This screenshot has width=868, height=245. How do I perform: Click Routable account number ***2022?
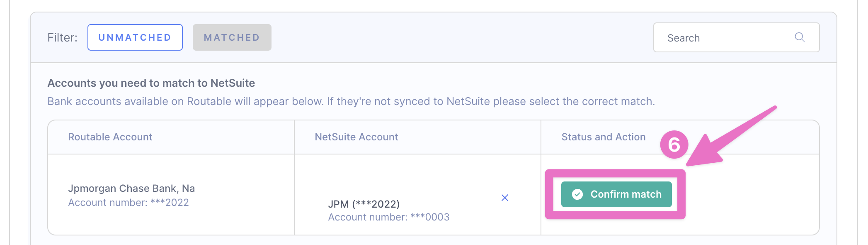[x=128, y=203]
